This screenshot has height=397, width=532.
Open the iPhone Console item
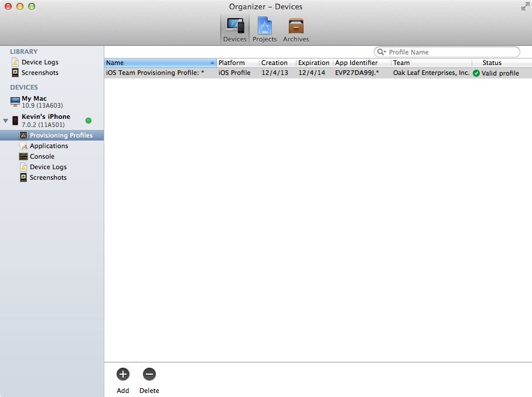click(x=42, y=156)
